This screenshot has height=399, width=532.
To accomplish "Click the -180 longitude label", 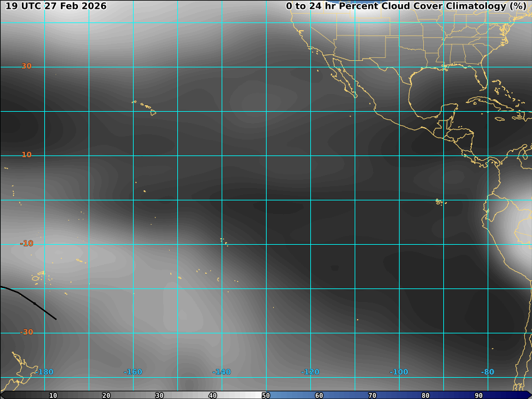I will [44, 372].
